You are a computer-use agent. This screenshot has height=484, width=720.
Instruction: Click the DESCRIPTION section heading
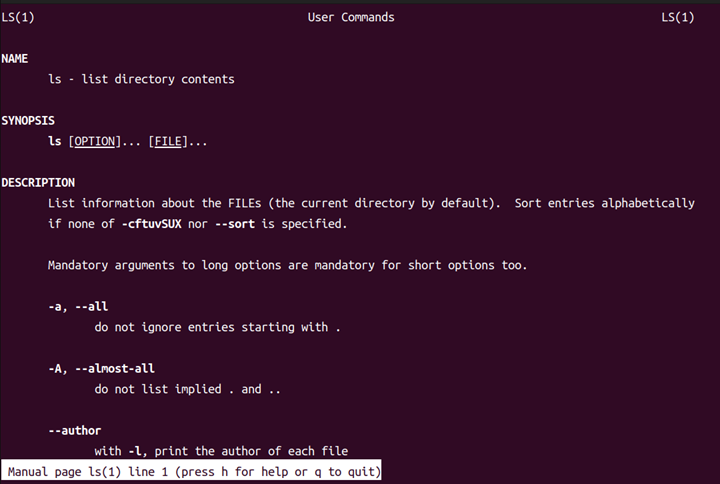click(38, 183)
